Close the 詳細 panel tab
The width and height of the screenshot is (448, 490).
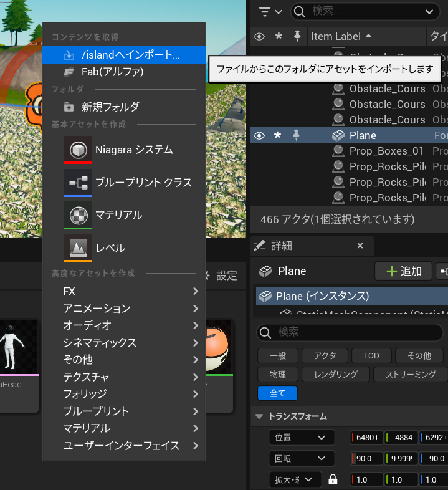[360, 246]
